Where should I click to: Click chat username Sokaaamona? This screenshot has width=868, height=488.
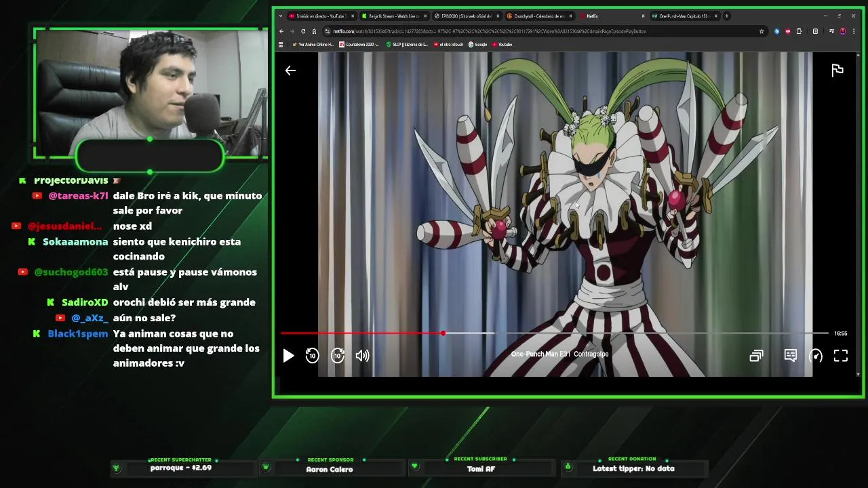click(x=75, y=242)
